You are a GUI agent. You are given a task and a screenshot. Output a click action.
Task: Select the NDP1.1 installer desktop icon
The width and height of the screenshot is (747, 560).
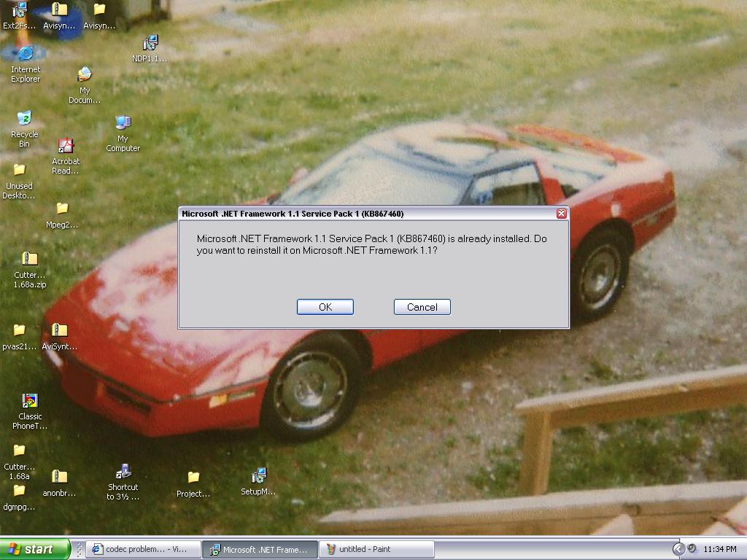pyautogui.click(x=150, y=49)
